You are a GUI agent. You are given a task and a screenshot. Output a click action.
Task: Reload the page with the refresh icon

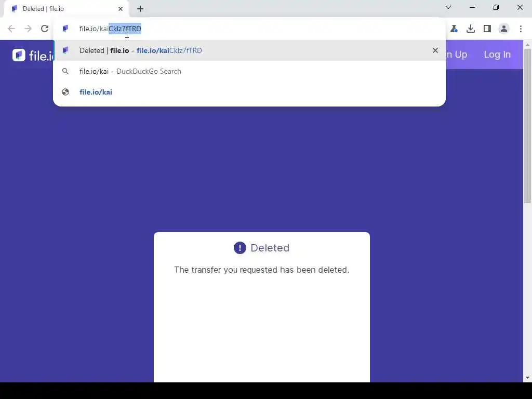45,29
